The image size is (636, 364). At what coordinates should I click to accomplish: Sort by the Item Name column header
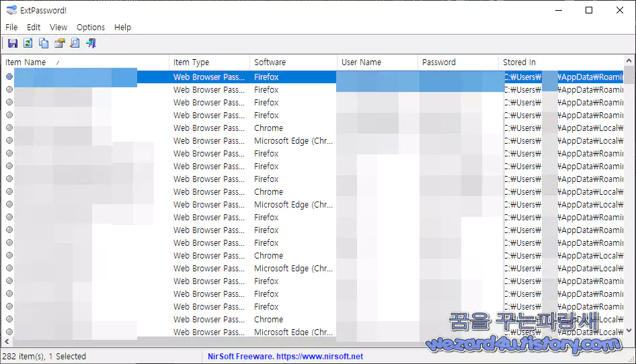tap(85, 62)
